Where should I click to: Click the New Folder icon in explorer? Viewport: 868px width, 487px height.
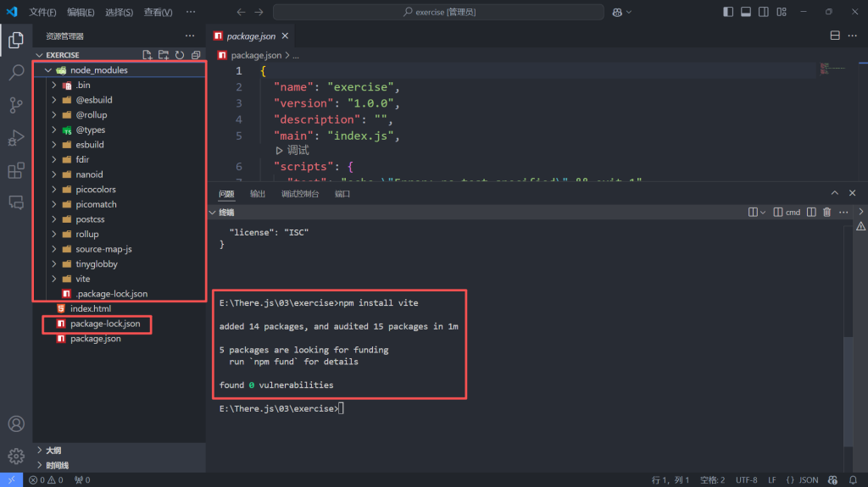click(164, 55)
